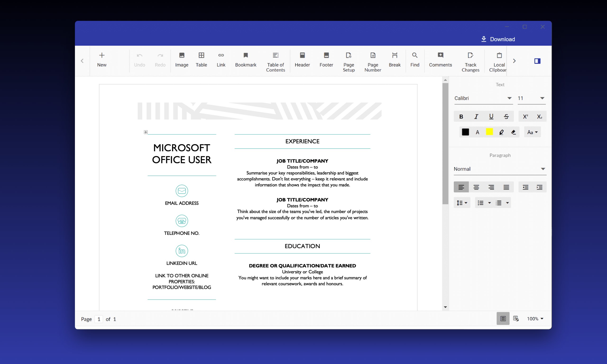Add a Bookmark

tap(245, 60)
